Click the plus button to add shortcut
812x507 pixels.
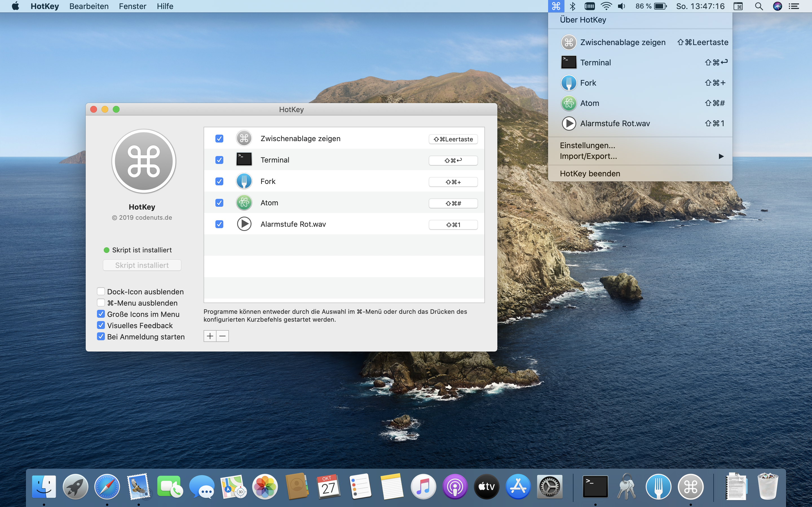pyautogui.click(x=210, y=336)
